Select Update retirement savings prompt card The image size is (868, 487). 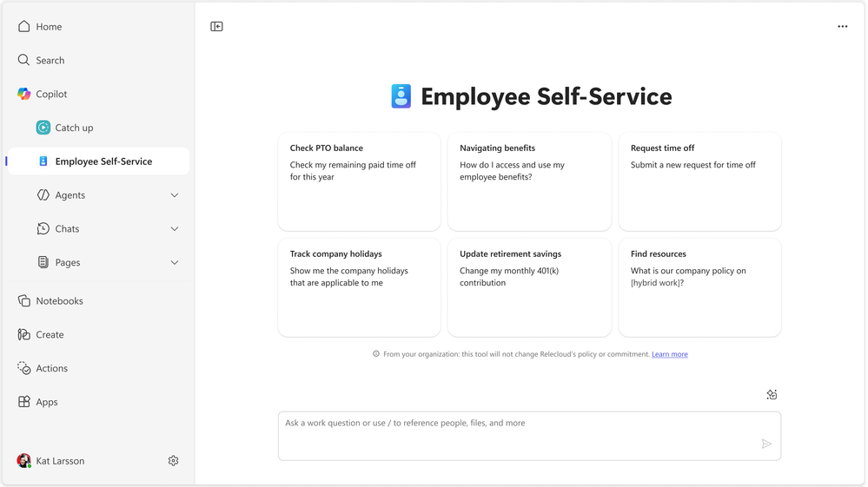click(529, 287)
